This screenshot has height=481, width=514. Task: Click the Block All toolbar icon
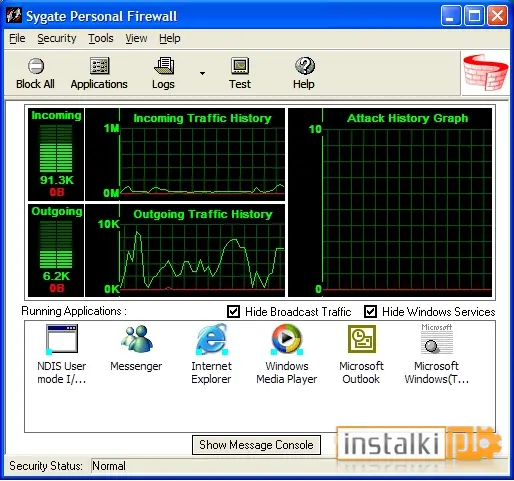pyautogui.click(x=36, y=66)
